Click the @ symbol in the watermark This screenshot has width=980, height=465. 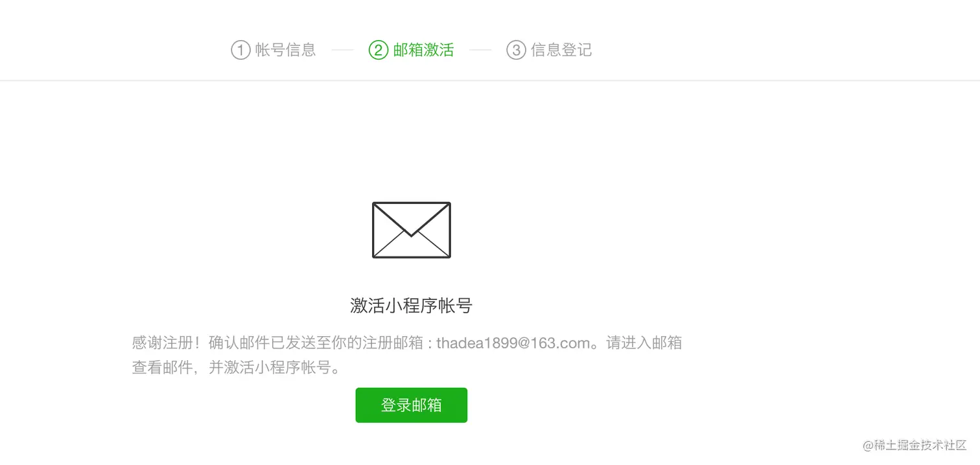(x=868, y=446)
